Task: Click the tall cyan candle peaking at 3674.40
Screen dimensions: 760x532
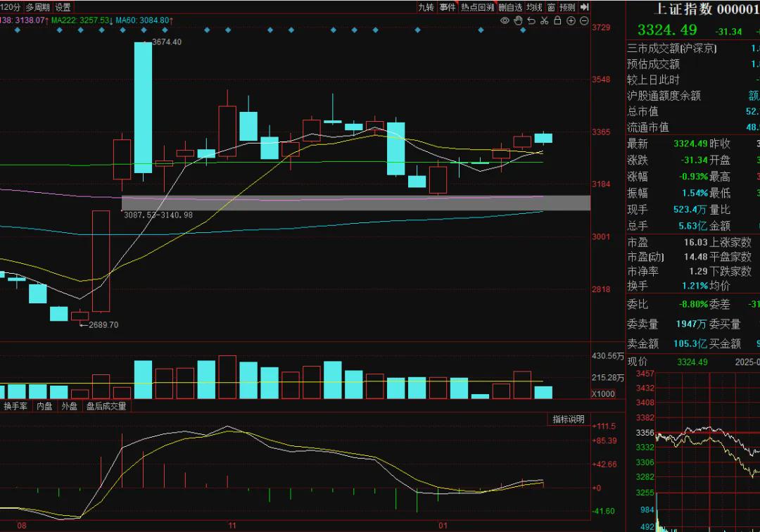Action: tap(143, 107)
